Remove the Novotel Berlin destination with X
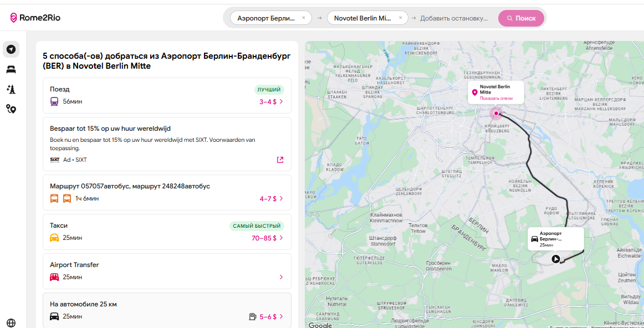Screen dimensions: 644x328 point(401,18)
